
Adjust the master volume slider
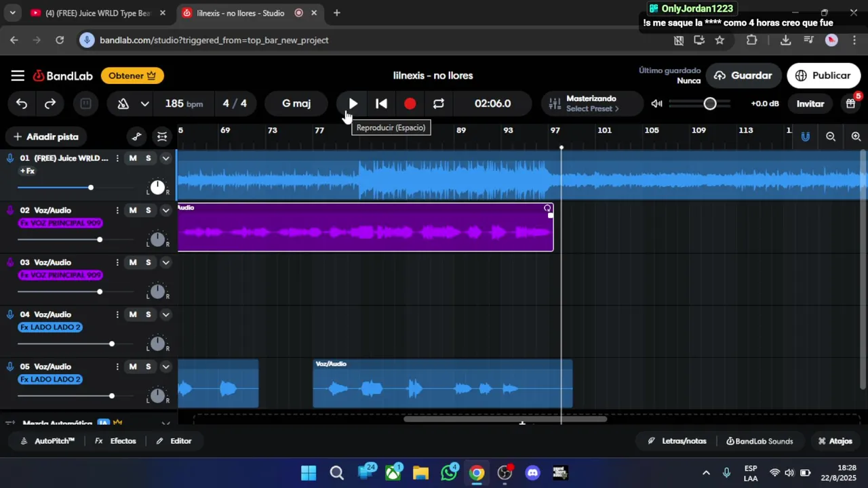700,104
